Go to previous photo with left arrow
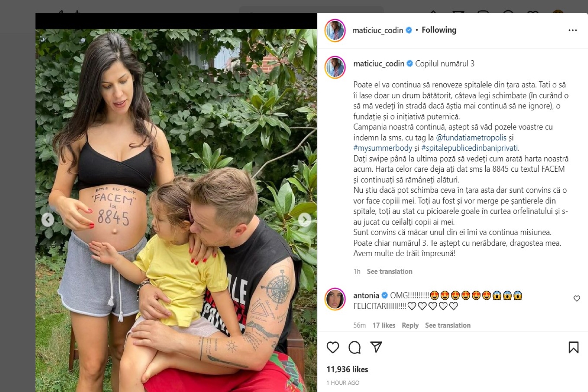Image resolution: width=588 pixels, height=392 pixels. [48, 219]
